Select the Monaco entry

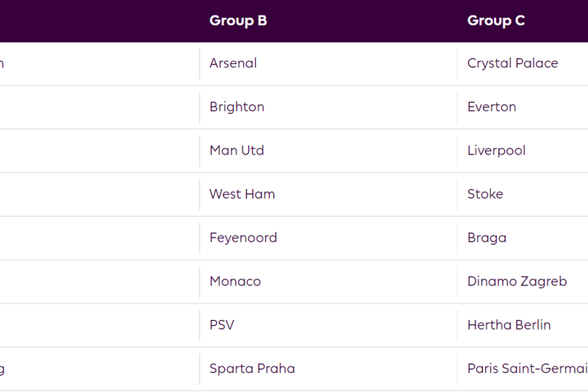pyautogui.click(x=235, y=281)
